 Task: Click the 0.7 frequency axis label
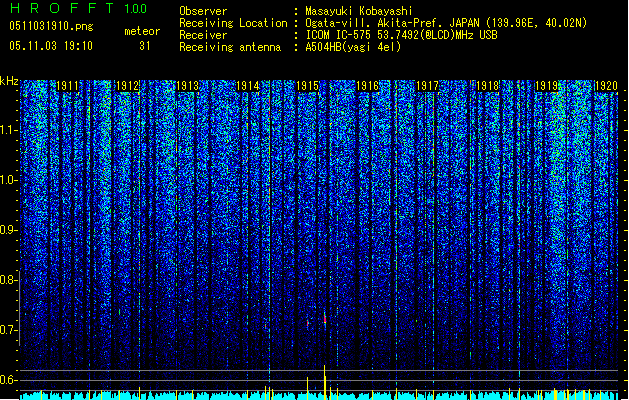pyautogui.click(x=8, y=330)
